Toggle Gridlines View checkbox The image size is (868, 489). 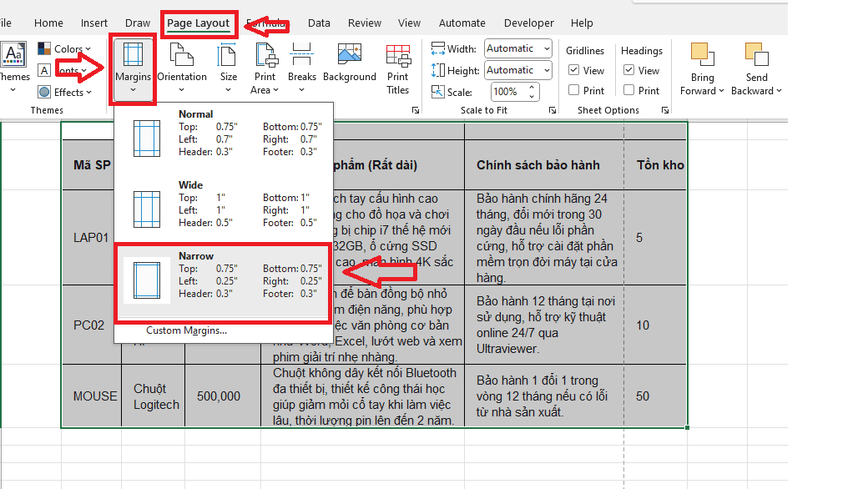(x=574, y=70)
